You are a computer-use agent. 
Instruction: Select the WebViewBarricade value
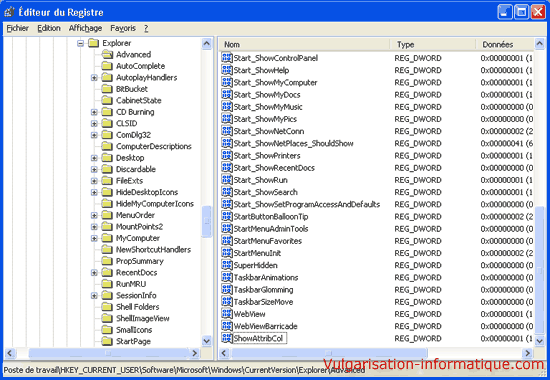click(266, 326)
